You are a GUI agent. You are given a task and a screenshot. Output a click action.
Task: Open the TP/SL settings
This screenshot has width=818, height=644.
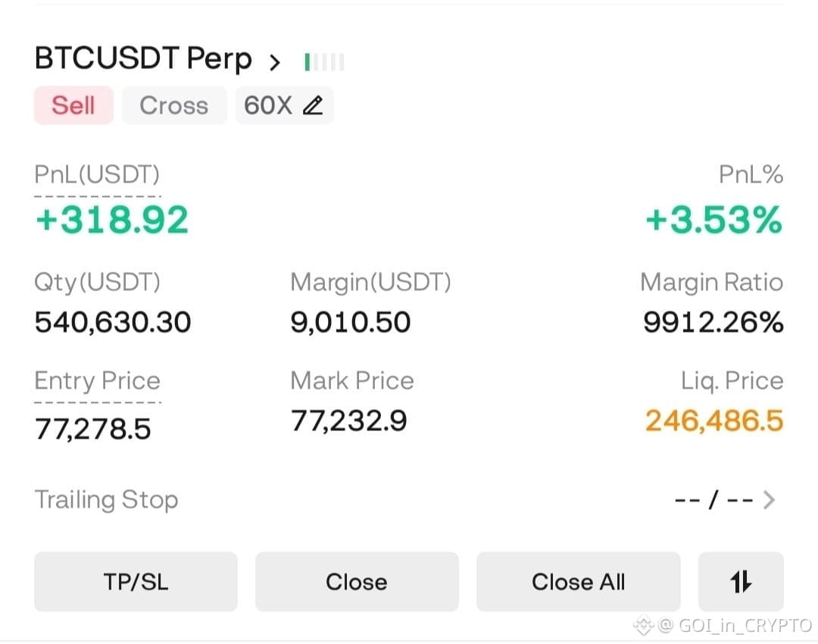point(136,581)
